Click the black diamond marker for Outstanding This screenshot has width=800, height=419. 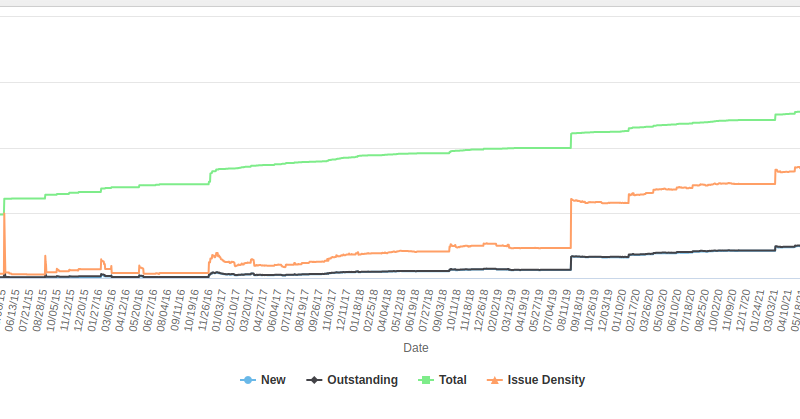pyautogui.click(x=314, y=380)
